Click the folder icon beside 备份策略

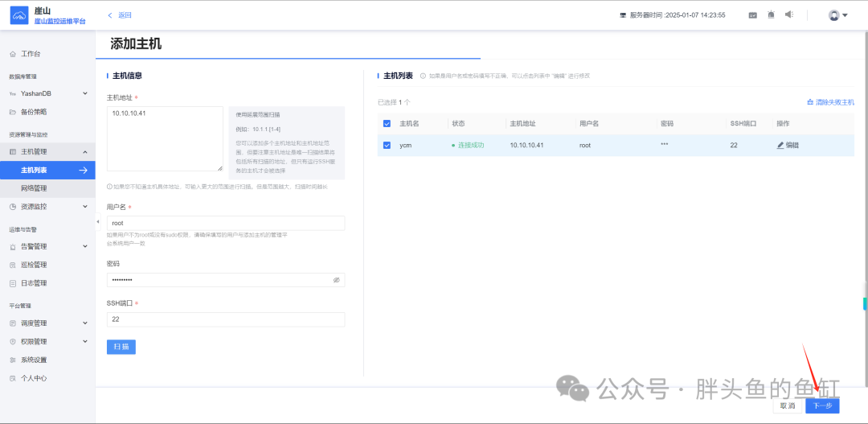(13, 112)
